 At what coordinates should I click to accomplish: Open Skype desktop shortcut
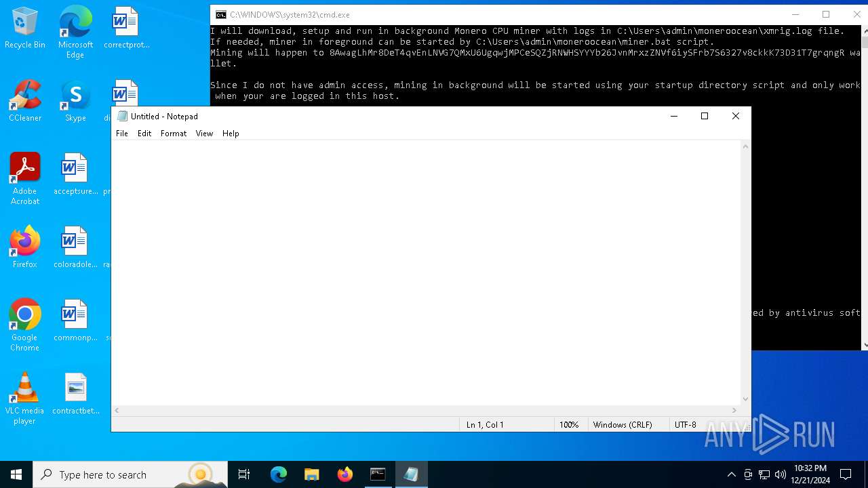click(x=75, y=102)
